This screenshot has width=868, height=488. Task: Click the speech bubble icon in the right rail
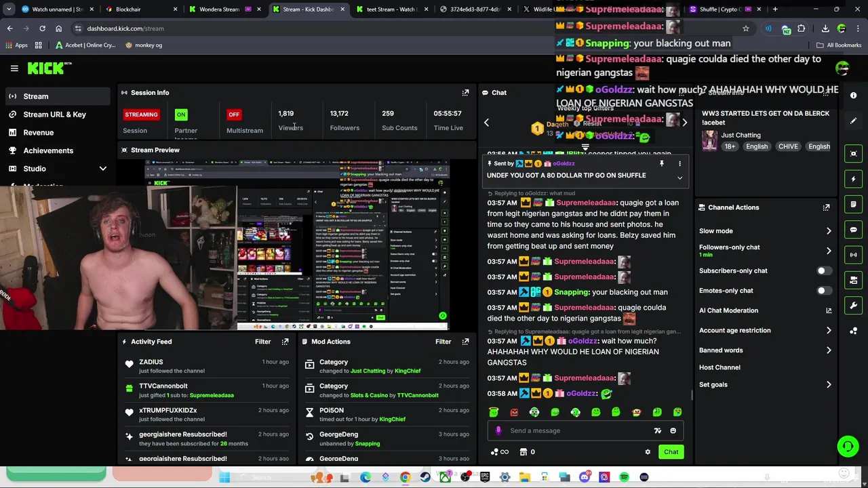pos(854,230)
